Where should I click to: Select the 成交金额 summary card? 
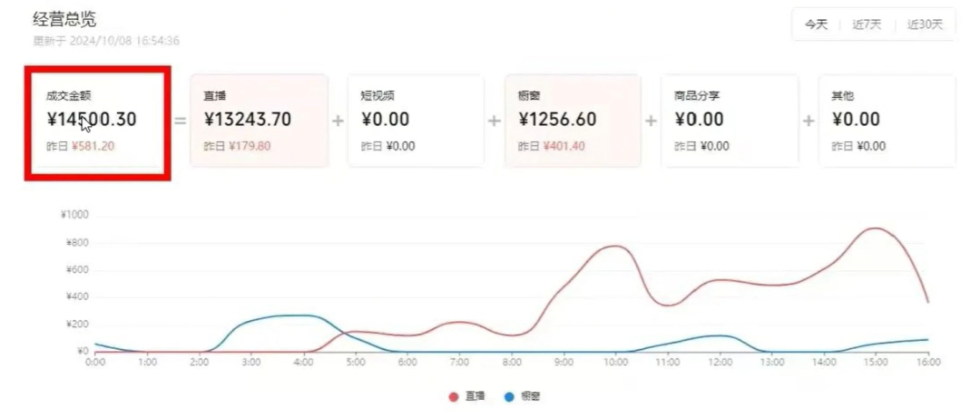pos(97,123)
